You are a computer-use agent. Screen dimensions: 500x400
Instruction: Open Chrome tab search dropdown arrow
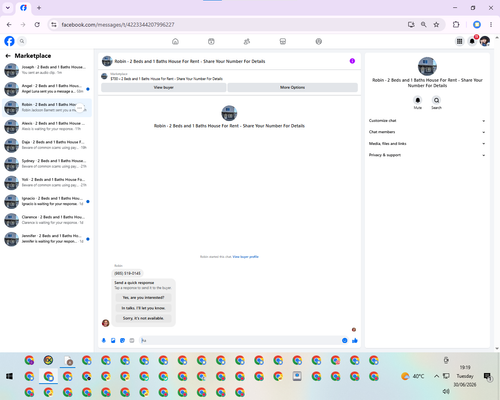8,8
